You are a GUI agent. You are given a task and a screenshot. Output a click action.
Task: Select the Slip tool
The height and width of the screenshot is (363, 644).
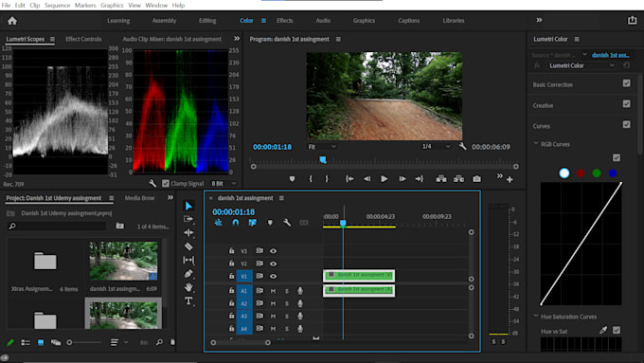tap(188, 260)
